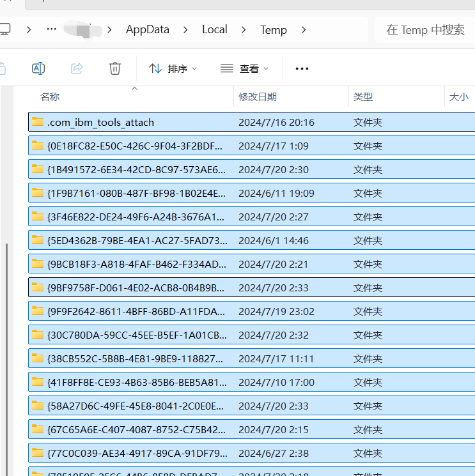
Task: Select the {9BF9758F-D061-4E02 folder
Action: coord(251,288)
